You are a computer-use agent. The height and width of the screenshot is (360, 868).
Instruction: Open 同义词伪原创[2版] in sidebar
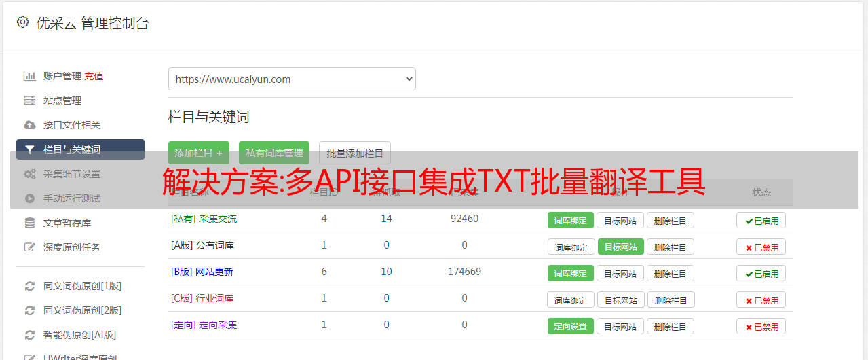82,310
